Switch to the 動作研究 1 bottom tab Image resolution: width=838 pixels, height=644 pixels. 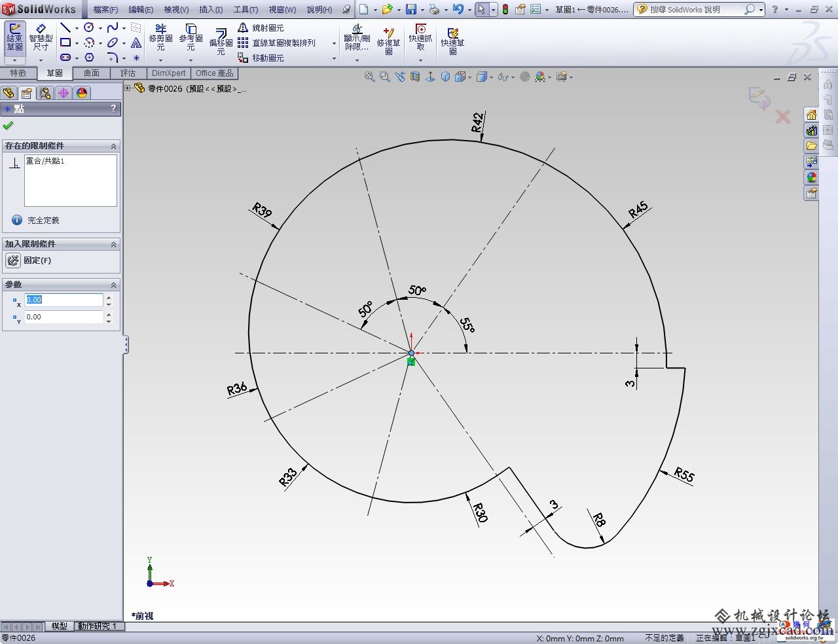point(98,626)
